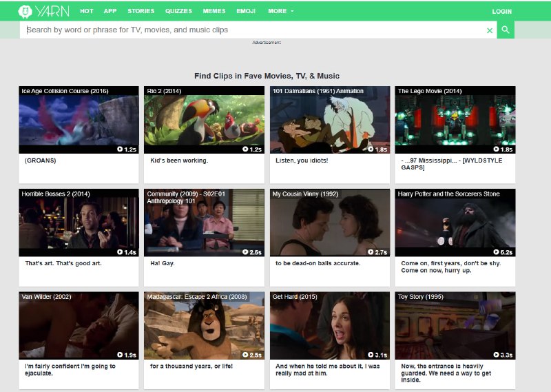Select the EMOJI navigation item
The width and height of the screenshot is (551, 392).
246,11
